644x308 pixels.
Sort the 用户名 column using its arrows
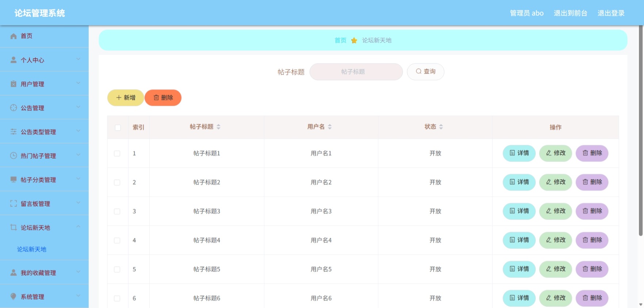[330, 127]
